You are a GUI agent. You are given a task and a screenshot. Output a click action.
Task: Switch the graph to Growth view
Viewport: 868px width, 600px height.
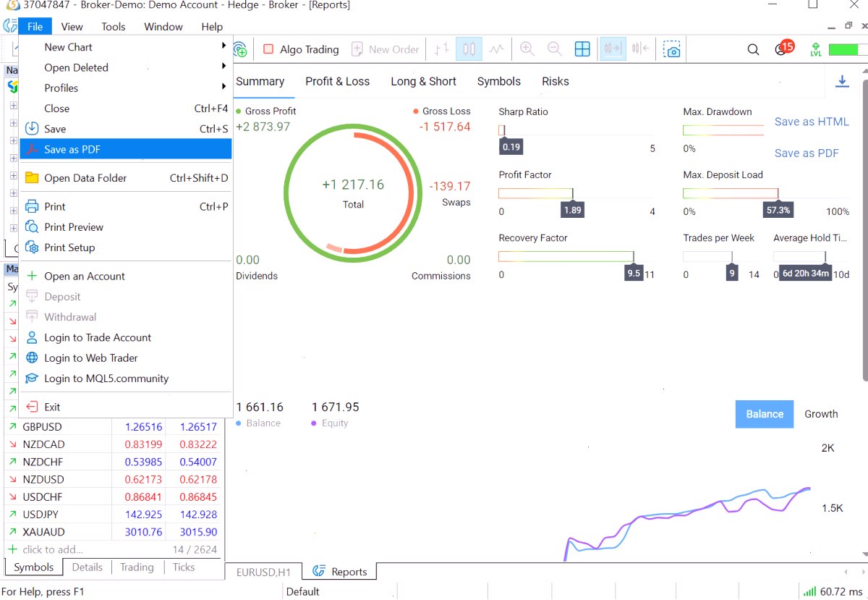(x=821, y=414)
